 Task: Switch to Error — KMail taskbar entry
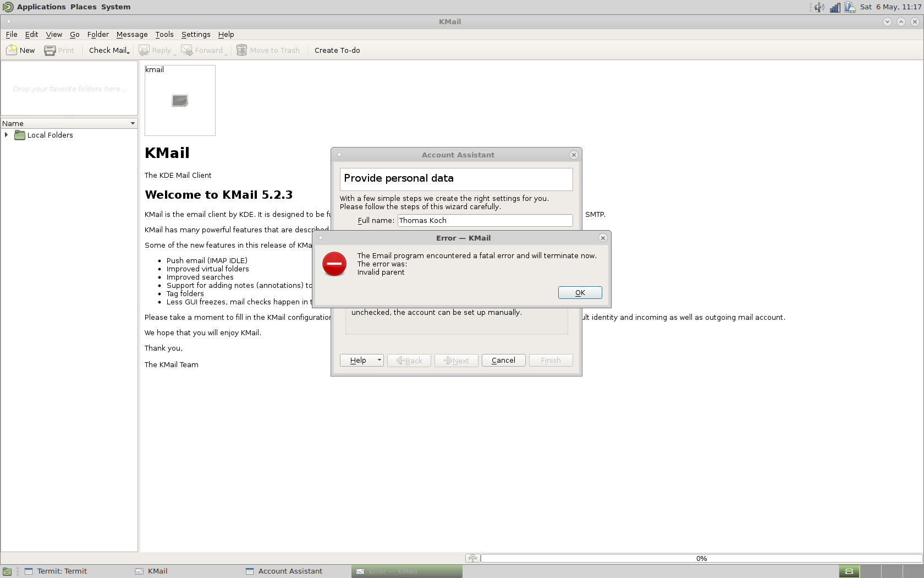pos(406,571)
